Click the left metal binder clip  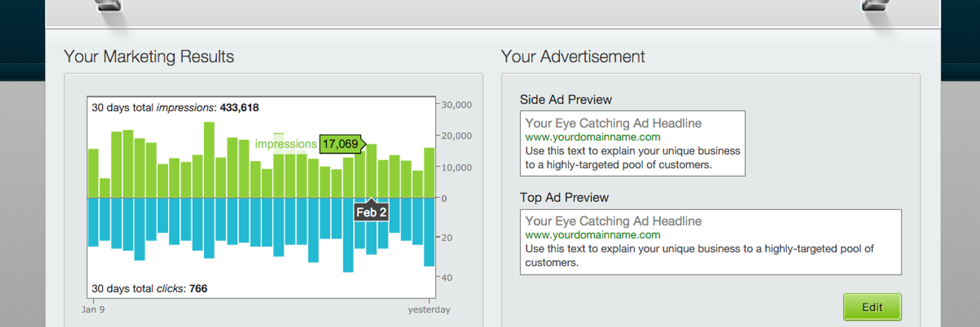[x=108, y=7]
